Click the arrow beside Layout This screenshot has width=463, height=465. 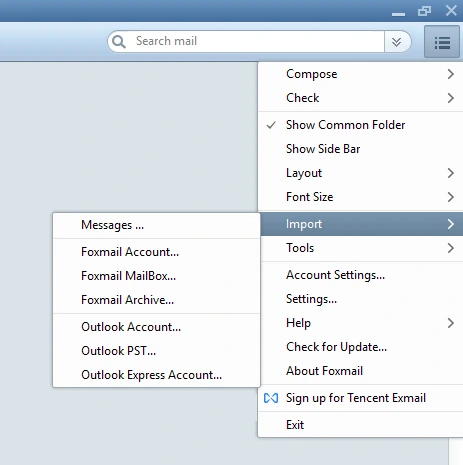click(451, 173)
